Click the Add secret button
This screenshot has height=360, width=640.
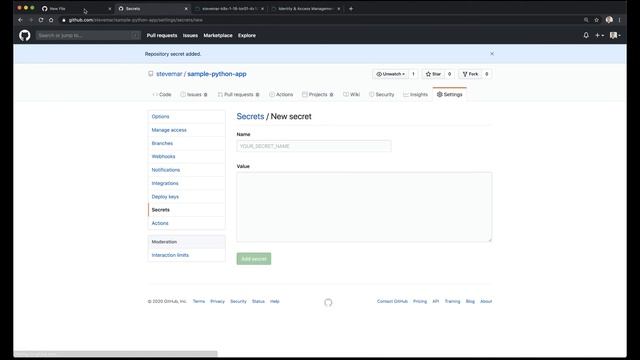click(x=254, y=259)
